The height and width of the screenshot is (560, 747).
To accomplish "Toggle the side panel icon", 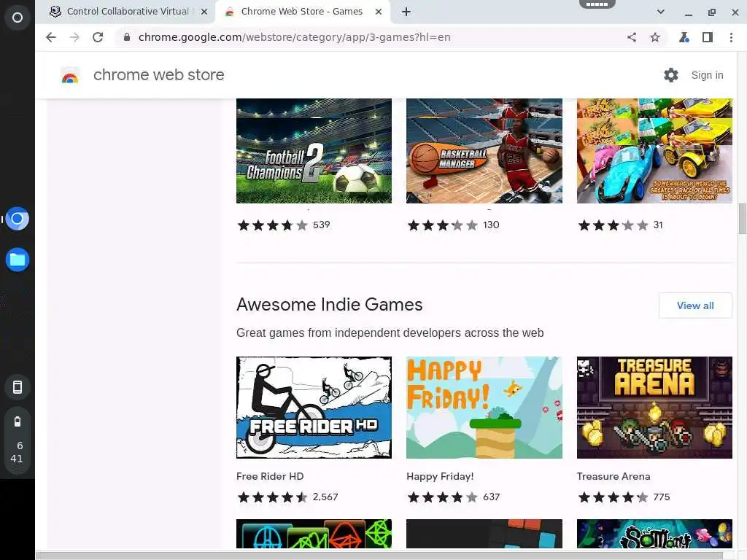I will [x=708, y=37].
